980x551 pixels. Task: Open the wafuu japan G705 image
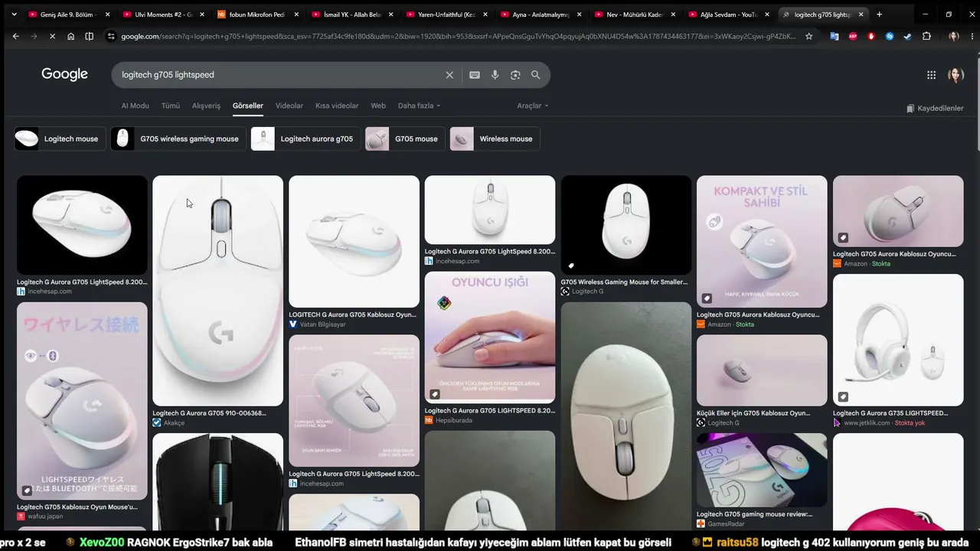click(x=82, y=401)
